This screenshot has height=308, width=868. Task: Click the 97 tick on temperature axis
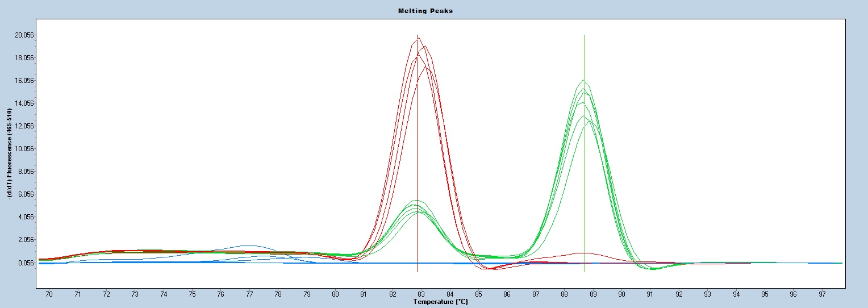pos(822,294)
